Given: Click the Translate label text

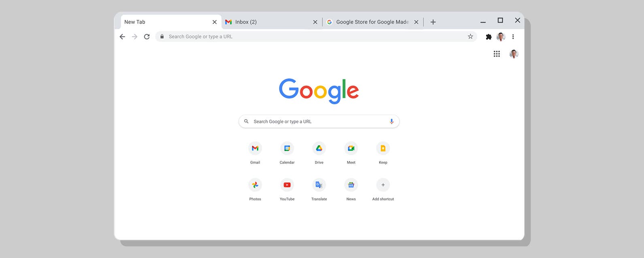Looking at the screenshot, I should point(319,199).
